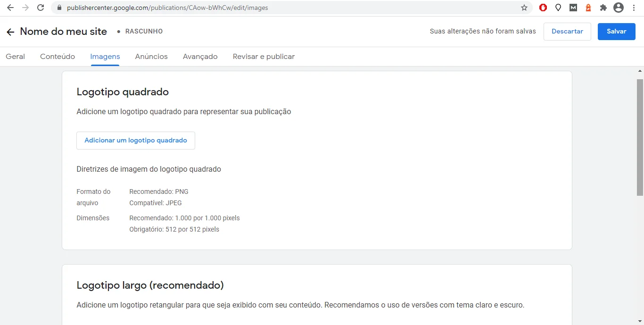Viewport: 644px width, 325px height.
Task: Click the Recomendado: PNG text
Action: (159, 192)
